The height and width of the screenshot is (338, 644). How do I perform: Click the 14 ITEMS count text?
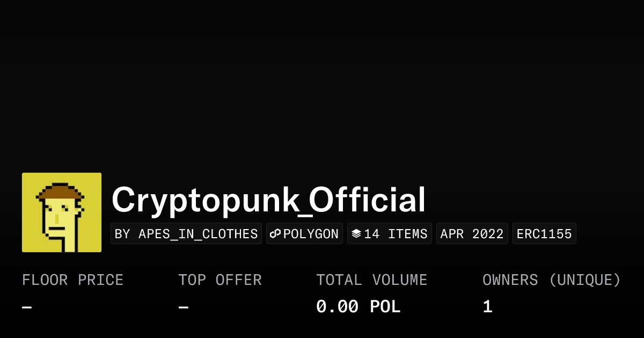(x=396, y=234)
